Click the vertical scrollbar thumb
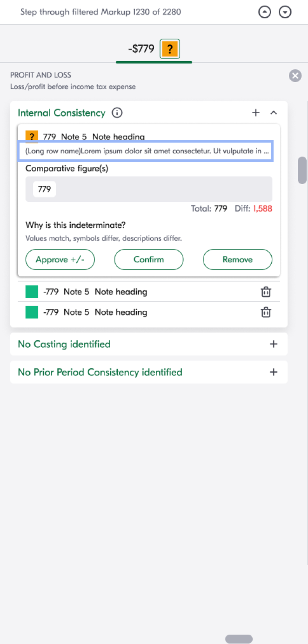This screenshot has width=308, height=644. 302,170
